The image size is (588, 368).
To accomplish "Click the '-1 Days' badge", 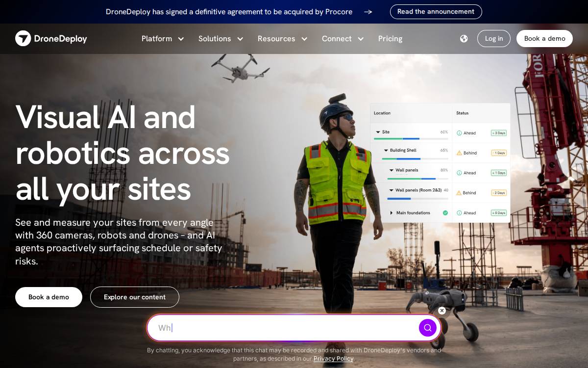I will coord(499,153).
